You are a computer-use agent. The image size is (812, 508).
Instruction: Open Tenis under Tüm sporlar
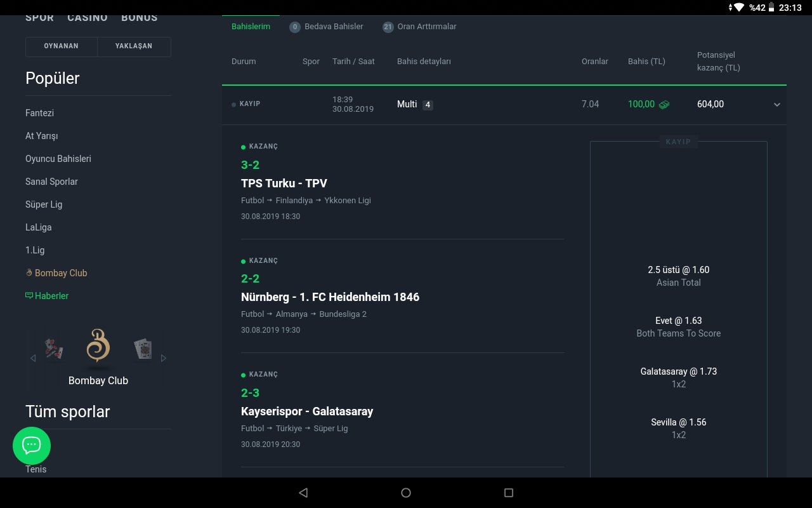point(36,469)
